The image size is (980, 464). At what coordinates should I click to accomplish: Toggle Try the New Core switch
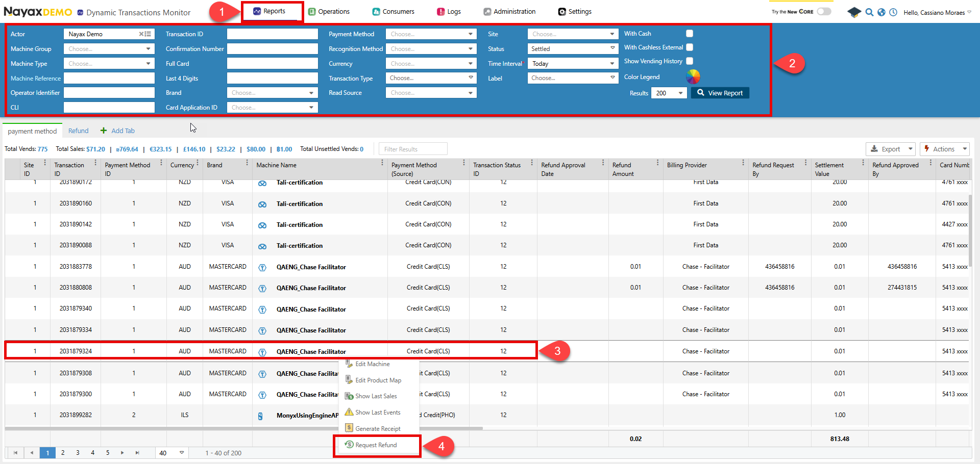(x=824, y=11)
